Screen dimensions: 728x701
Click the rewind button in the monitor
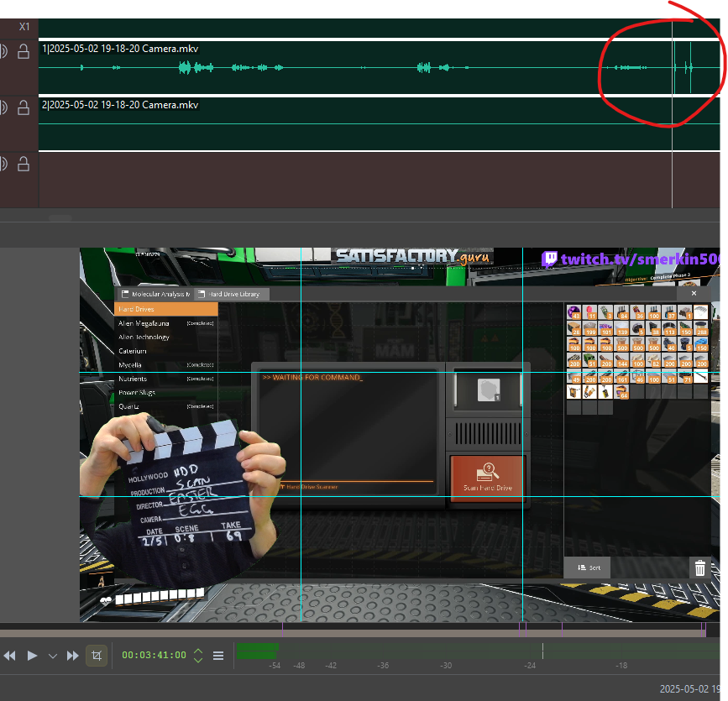[x=9, y=656]
